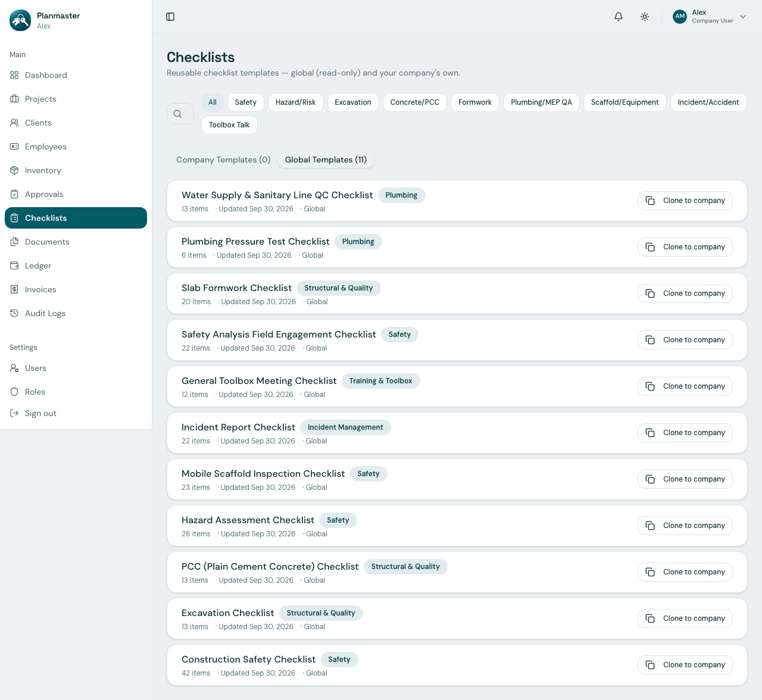The width and height of the screenshot is (762, 700).
Task: Click the Inventory box icon
Action: (x=14, y=170)
